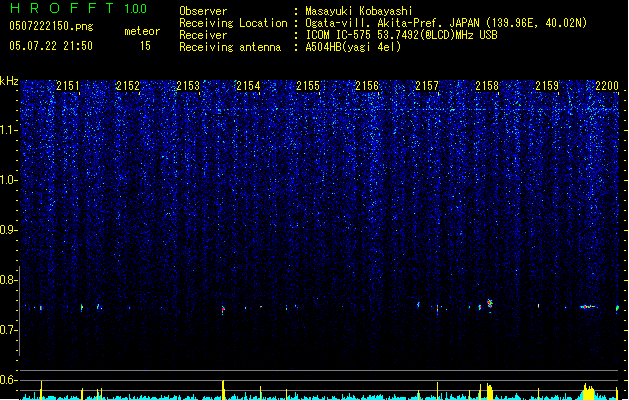This screenshot has width=629, height=400.
Task: Click the 2157 time marker
Action: [427, 86]
